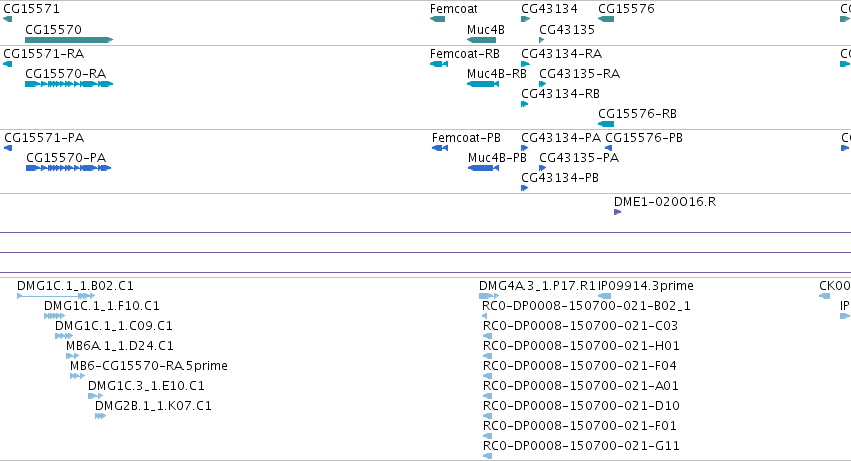This screenshot has height=461, width=851.
Task: Select the Femcoat-RB transcript label
Action: 465,54
